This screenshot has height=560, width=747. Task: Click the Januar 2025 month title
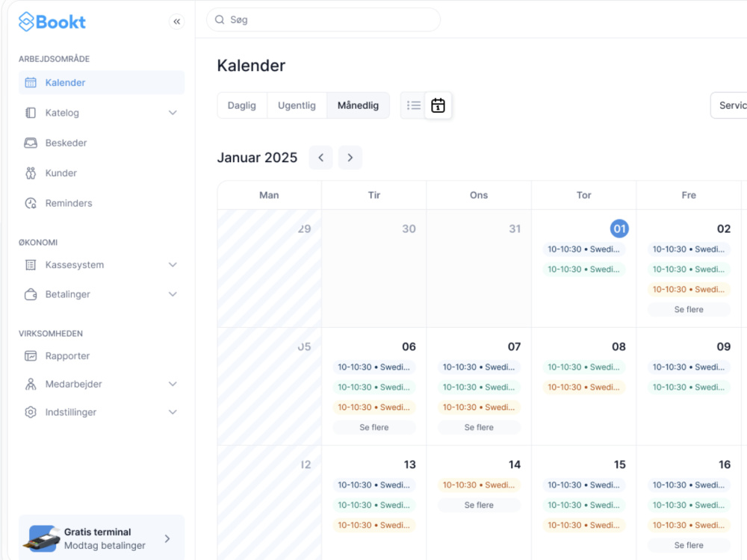coord(257,158)
